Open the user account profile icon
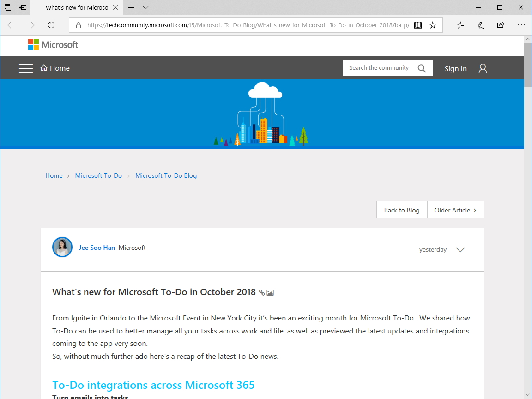 coord(482,68)
